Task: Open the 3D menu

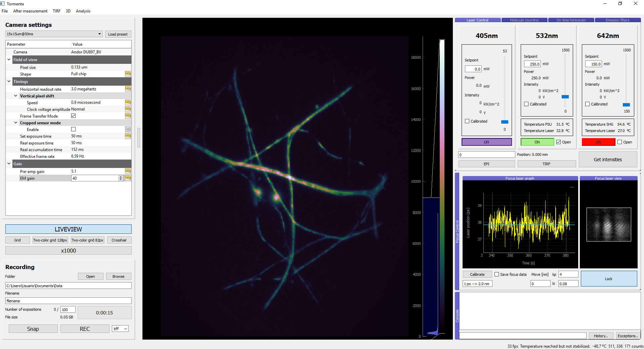Action: 68,11
